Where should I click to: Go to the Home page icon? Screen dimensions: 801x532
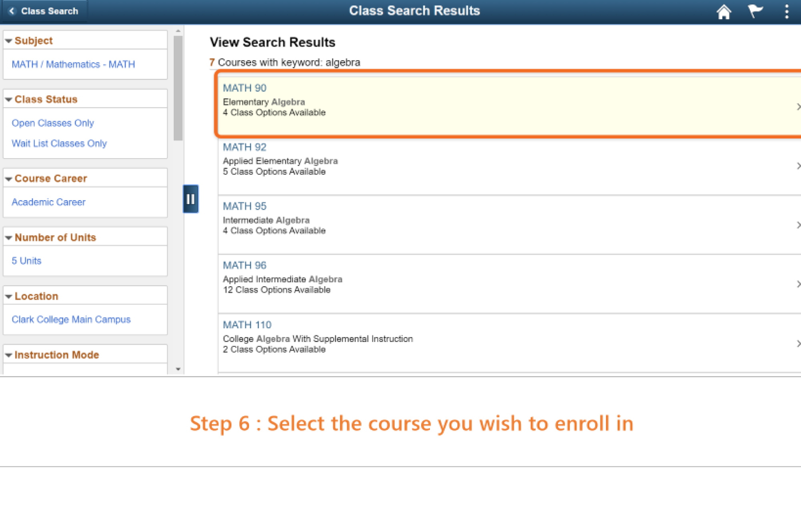[723, 12]
